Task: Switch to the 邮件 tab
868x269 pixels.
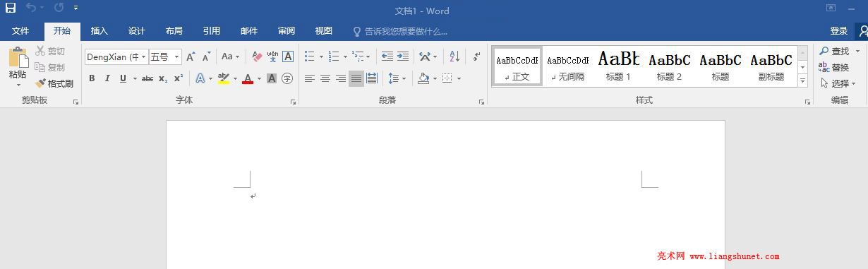Action: (x=249, y=31)
